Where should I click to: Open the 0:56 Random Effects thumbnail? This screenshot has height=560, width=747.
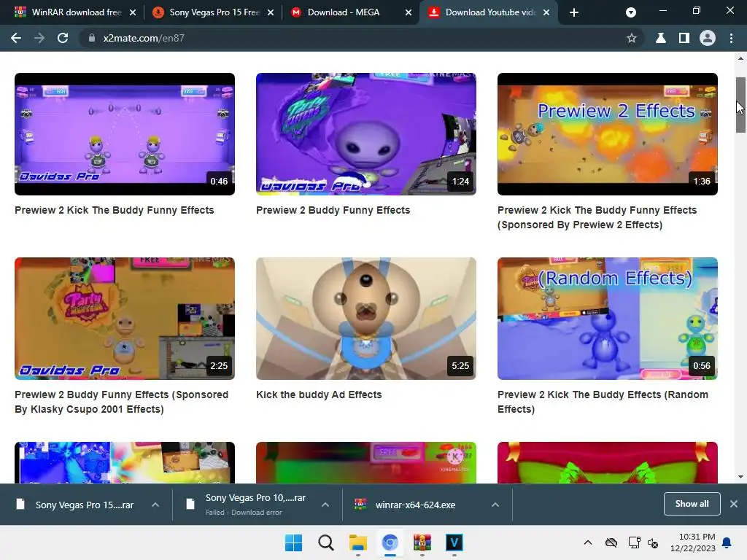(x=608, y=319)
